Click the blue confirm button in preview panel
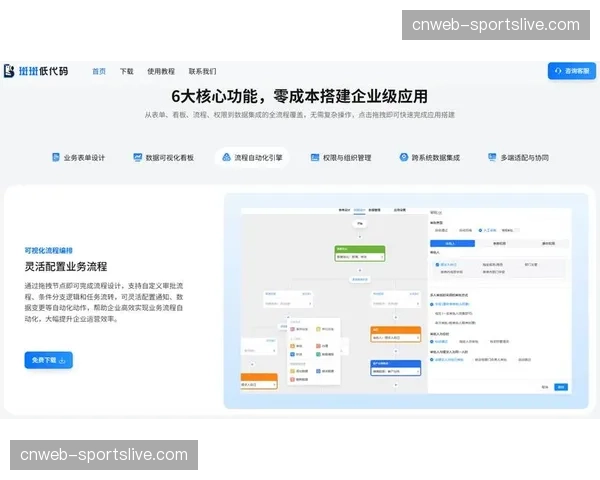600x480 pixels. tap(561, 387)
